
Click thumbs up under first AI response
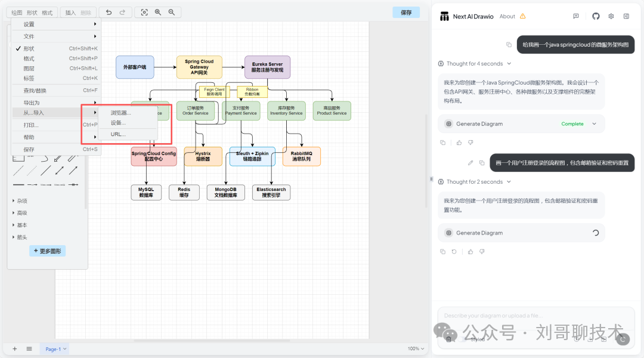point(459,143)
